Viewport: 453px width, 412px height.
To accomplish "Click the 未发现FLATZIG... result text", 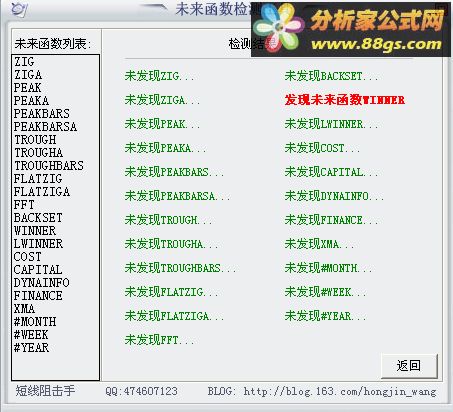I will (172, 292).
